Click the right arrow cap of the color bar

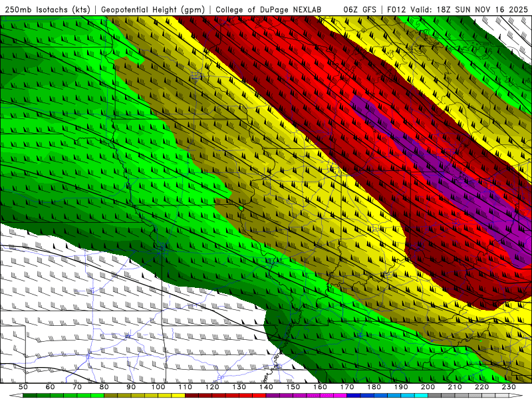point(516,396)
